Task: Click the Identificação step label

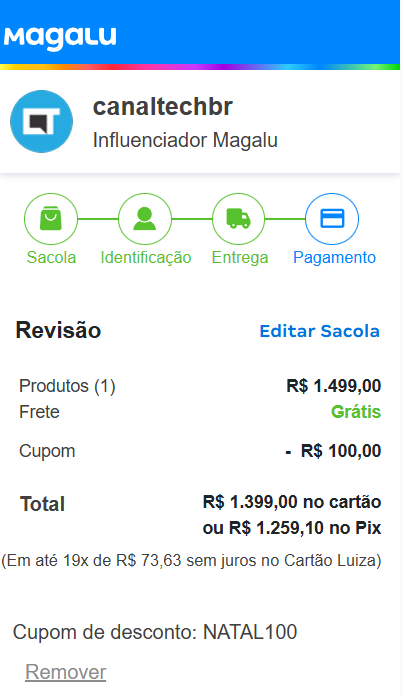Action: click(146, 257)
